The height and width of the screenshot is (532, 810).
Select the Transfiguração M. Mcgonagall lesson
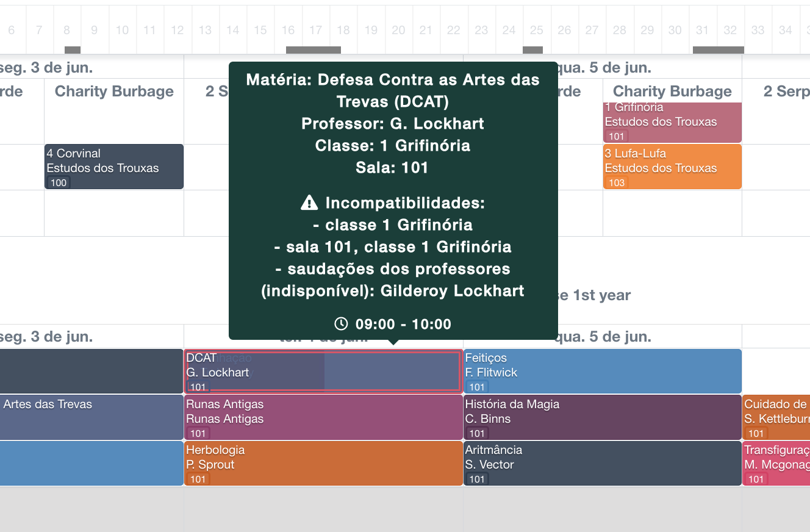[x=776, y=464]
